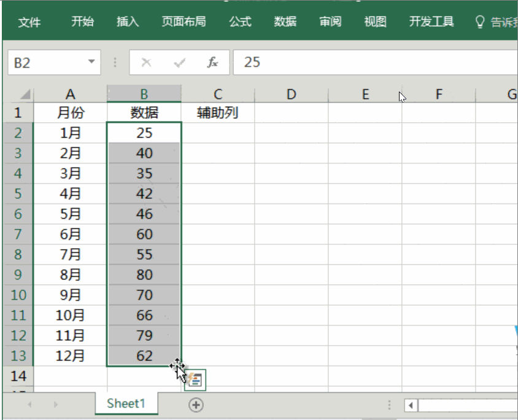Click the horizontal scrollbar left arrow
Viewport: 518px width, 420px height.
click(411, 405)
